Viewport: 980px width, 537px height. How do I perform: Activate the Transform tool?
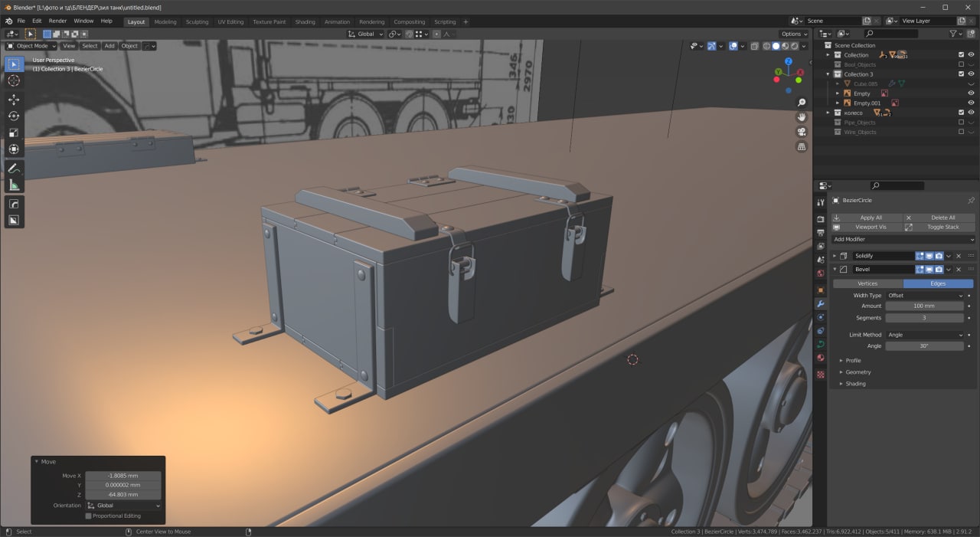coord(14,149)
